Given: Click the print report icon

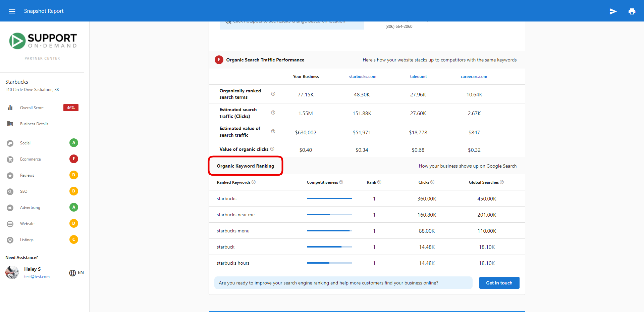Looking at the screenshot, I should click(632, 11).
